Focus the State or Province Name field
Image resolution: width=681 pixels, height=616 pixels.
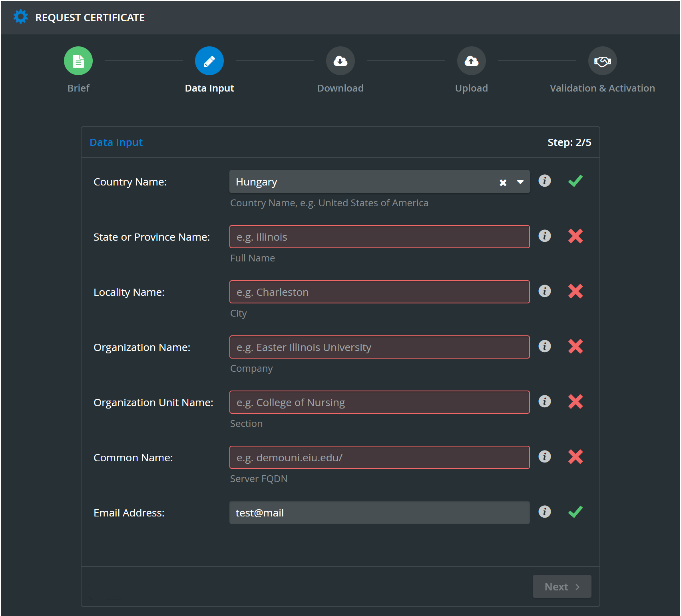click(380, 237)
